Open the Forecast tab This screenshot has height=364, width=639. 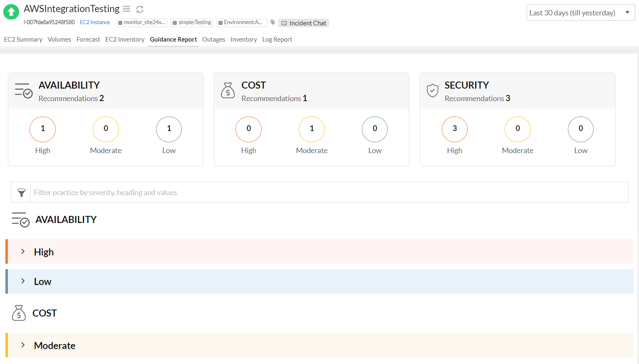coord(88,40)
